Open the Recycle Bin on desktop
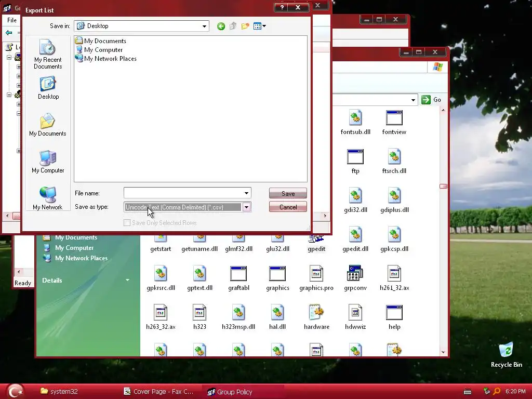Screen dimensions: 532x399 pyautogui.click(x=506, y=355)
